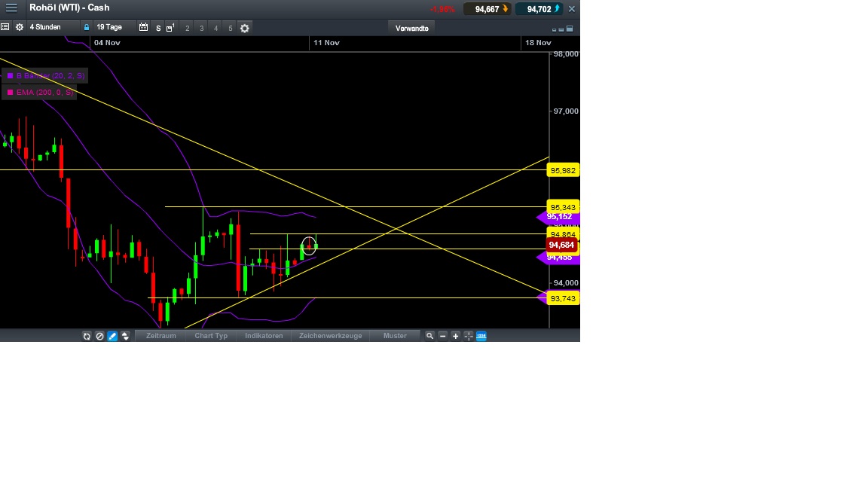Open the calculator icon bottom right
Viewport: 868px width, 488px height.
481,336
